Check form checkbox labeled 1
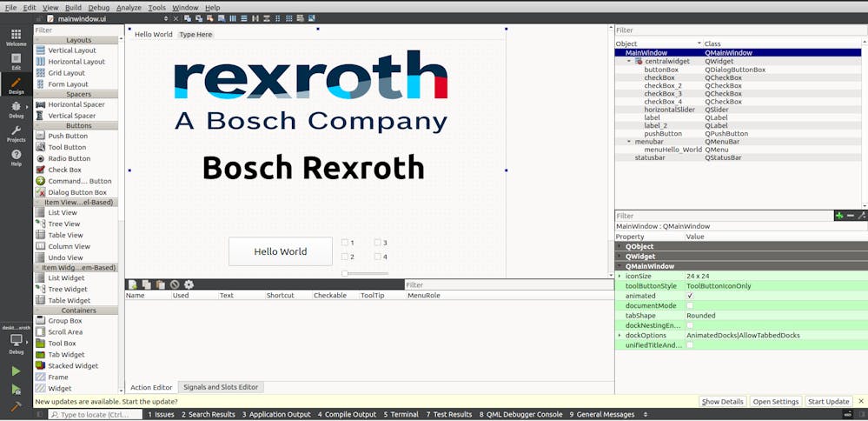Viewport: 868px width, 421px height. [345, 243]
